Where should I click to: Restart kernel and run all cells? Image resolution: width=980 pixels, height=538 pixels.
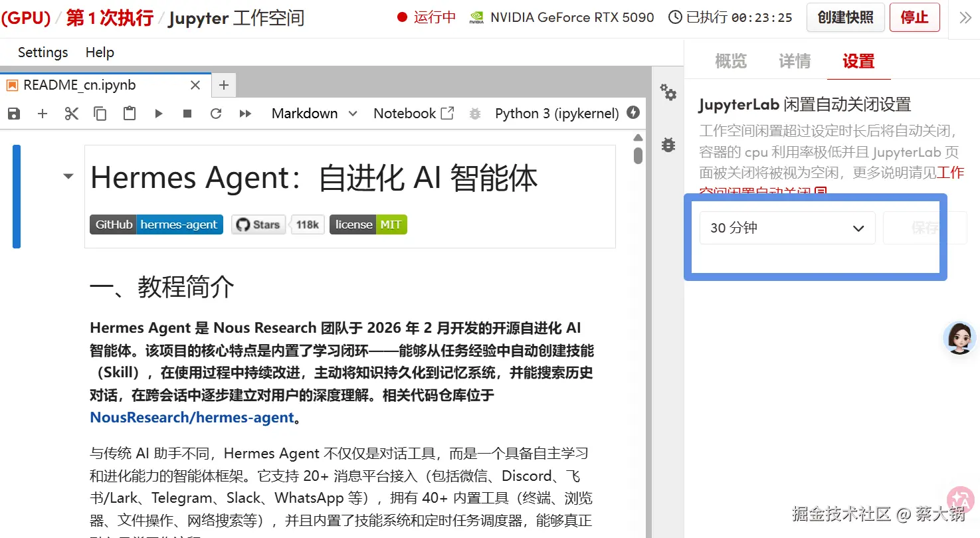pos(245,114)
